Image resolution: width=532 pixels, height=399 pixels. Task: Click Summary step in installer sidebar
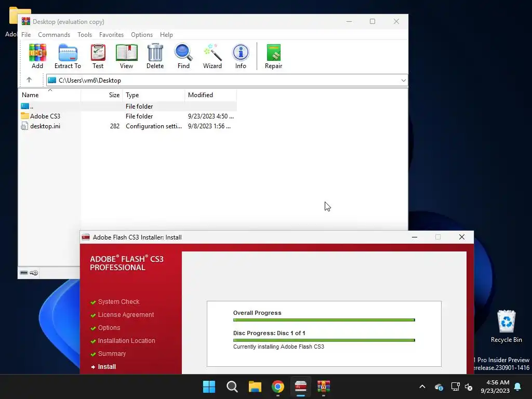point(112,353)
